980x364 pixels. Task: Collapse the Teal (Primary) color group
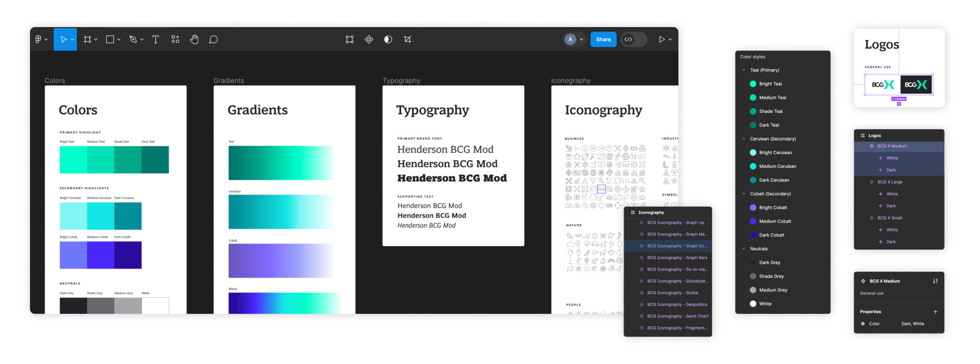(744, 70)
